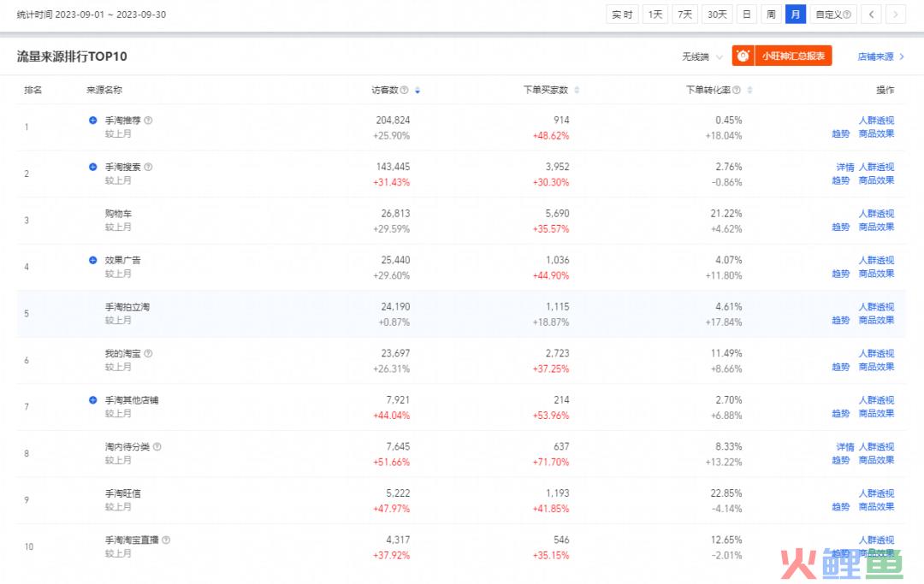The width and height of the screenshot is (924, 584).
Task: Expand the 效果广告 source row
Action: (x=92, y=260)
